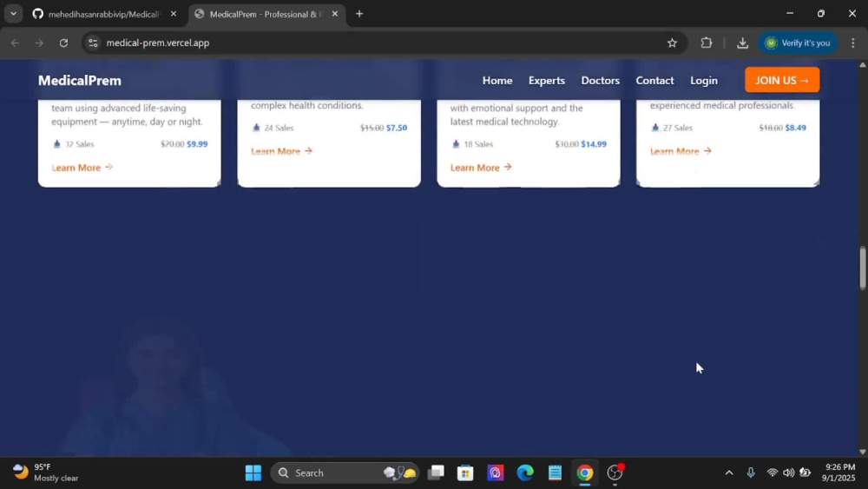The image size is (868, 489).
Task: Open the Login nav link
Action: click(704, 80)
